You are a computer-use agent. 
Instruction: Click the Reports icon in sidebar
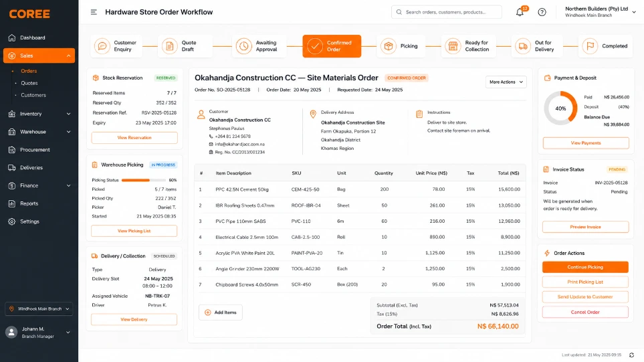click(12, 204)
